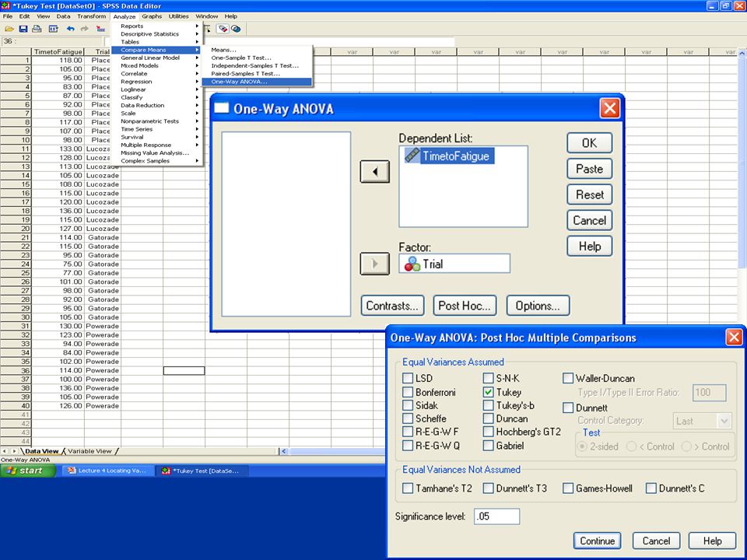Click the Redo arrow icon
The image size is (747, 560).
(84, 29)
